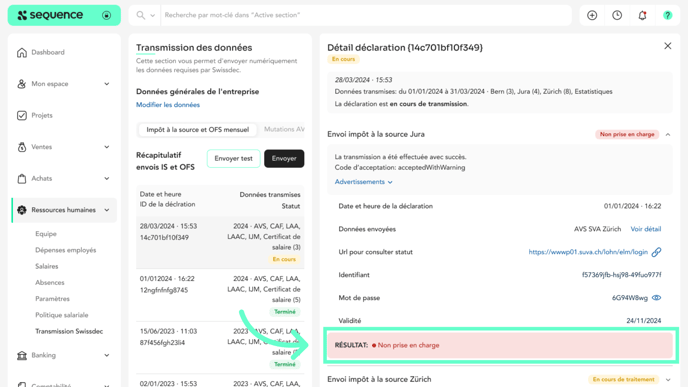Expand the Envoi impôt à la source Zürich section
Image resolution: width=688 pixels, height=387 pixels.
coord(668,380)
